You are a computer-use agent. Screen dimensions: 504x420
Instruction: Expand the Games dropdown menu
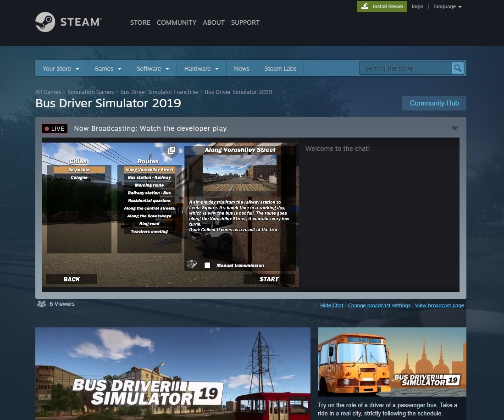click(108, 68)
